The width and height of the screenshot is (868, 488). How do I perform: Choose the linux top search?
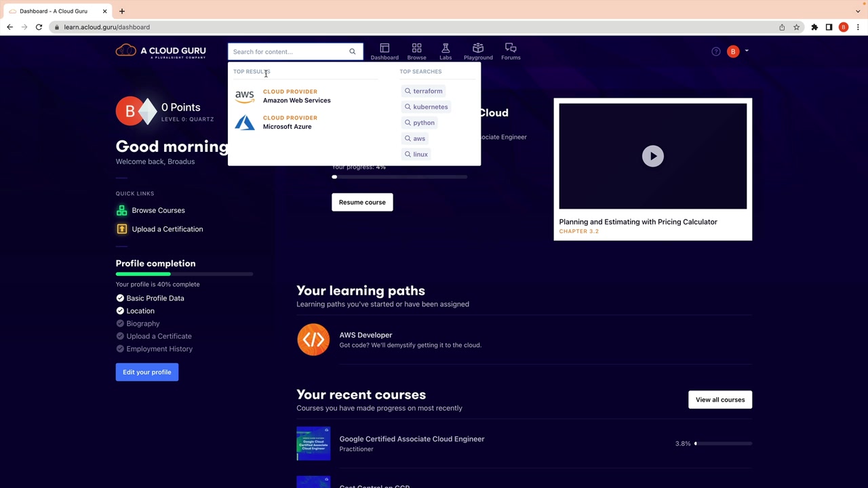click(416, 155)
